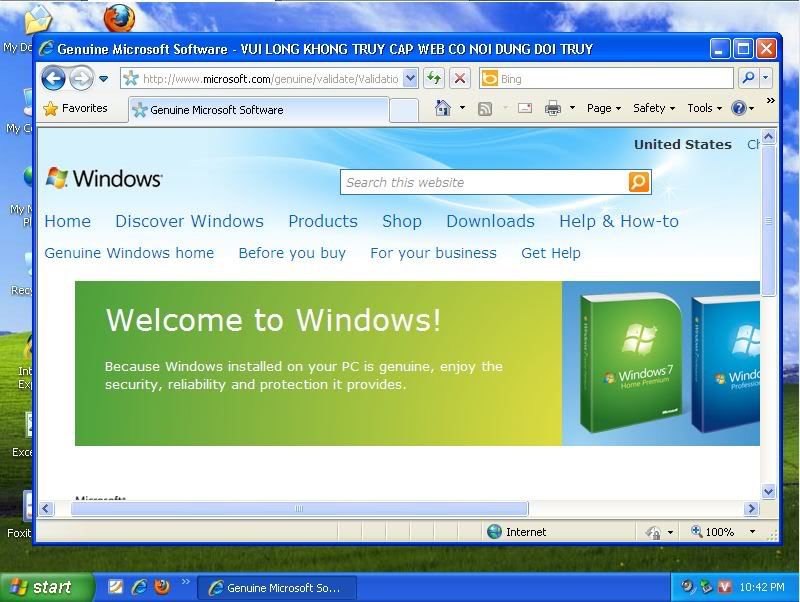Click the red V tray icon
This screenshot has width=800, height=602.
click(x=725, y=587)
